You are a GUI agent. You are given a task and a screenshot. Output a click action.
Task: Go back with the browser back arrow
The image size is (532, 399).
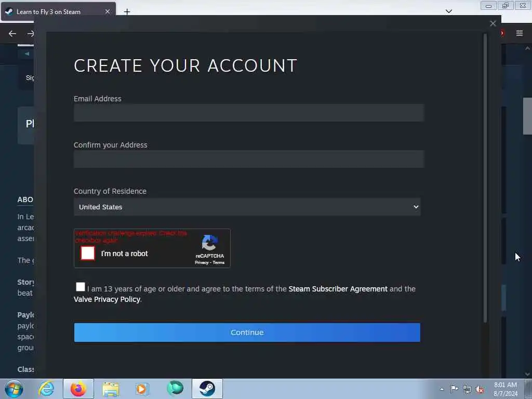12,34
